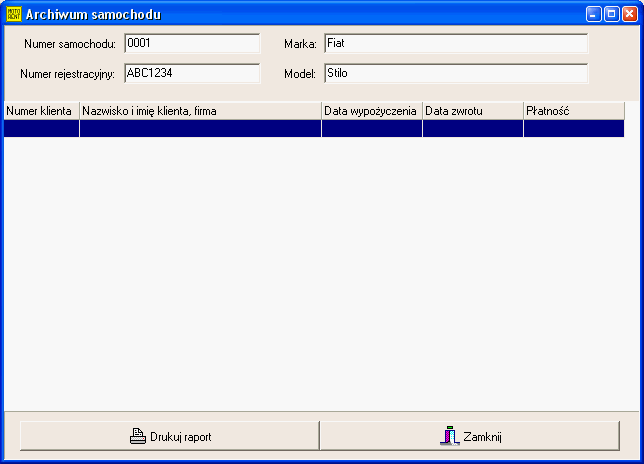The height and width of the screenshot is (464, 644).
Task: Click the highlighted row's Płatność cell
Action: 573,129
